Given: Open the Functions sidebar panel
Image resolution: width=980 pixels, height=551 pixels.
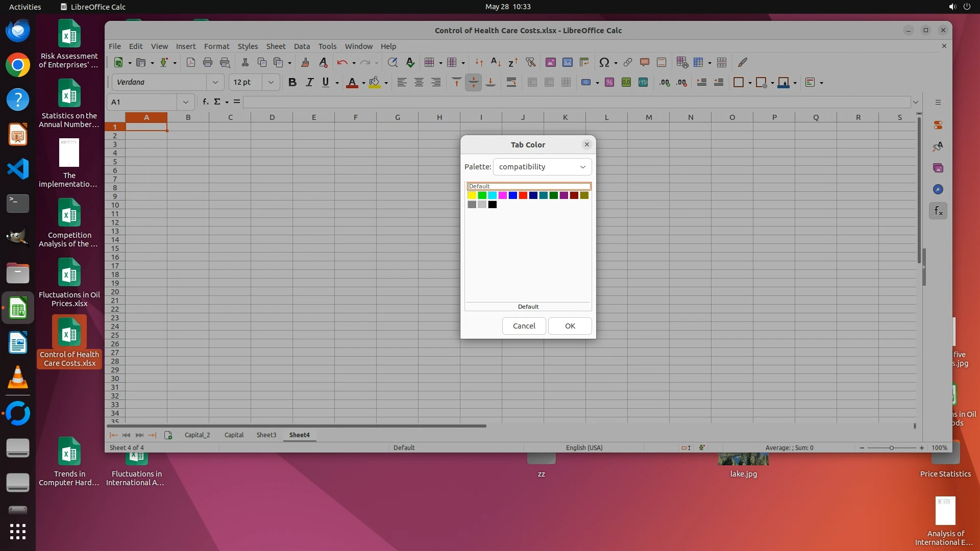Looking at the screenshot, I should pos(938,211).
